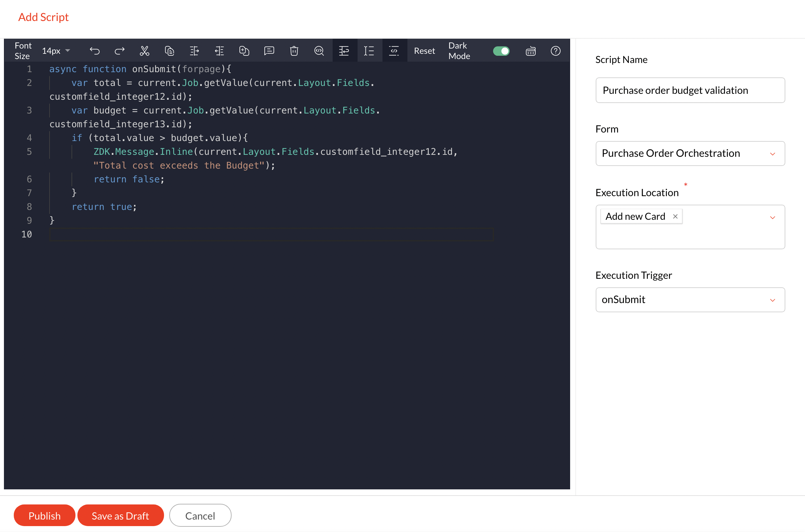Outdent the selected code lines
The width and height of the screenshot is (805, 532).
click(219, 51)
